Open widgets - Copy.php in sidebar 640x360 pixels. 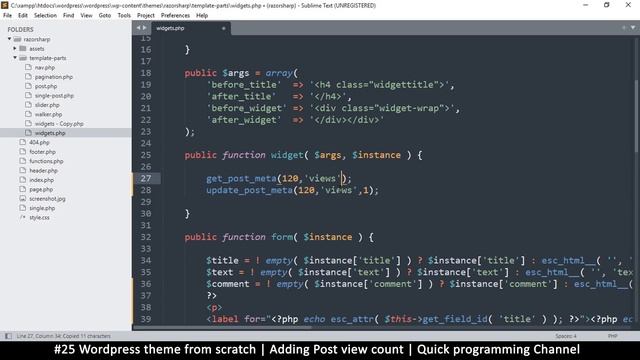click(x=59, y=124)
